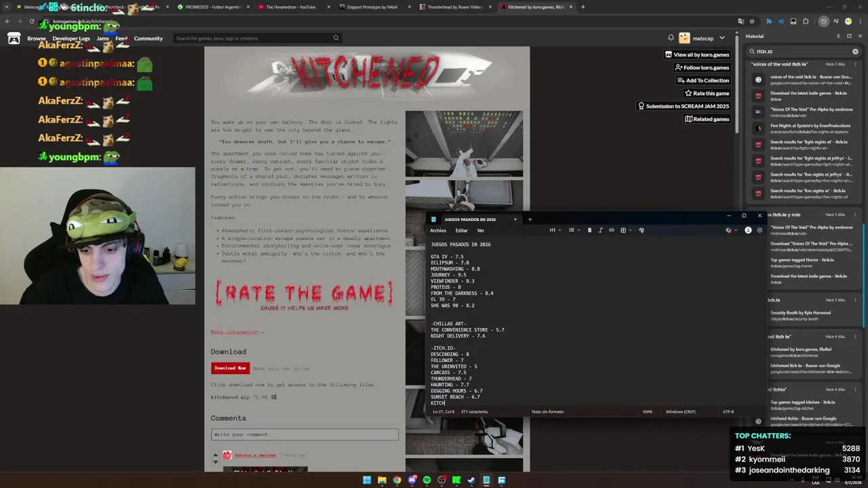Open Historial in a new tab

point(849,36)
